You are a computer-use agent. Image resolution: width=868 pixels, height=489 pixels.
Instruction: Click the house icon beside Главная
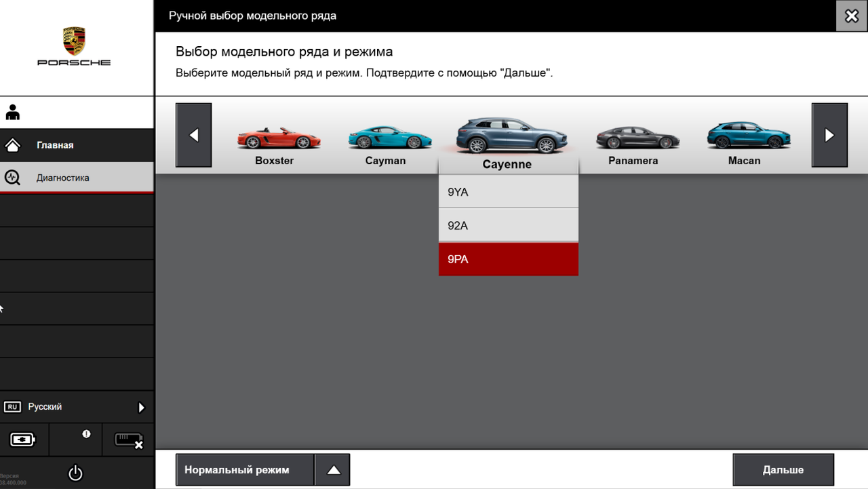click(x=12, y=145)
